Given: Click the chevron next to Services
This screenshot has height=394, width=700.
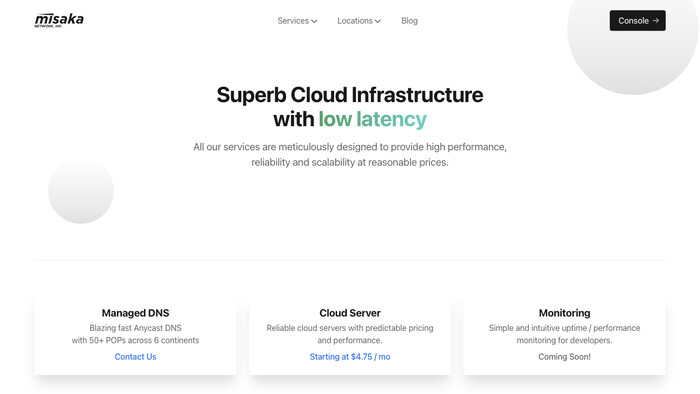Looking at the screenshot, I should coord(314,21).
